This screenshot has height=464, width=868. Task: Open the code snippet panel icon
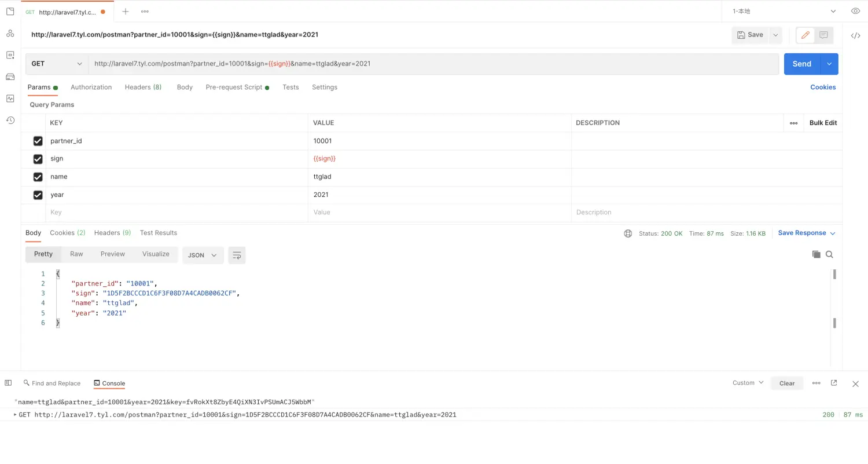click(x=855, y=35)
